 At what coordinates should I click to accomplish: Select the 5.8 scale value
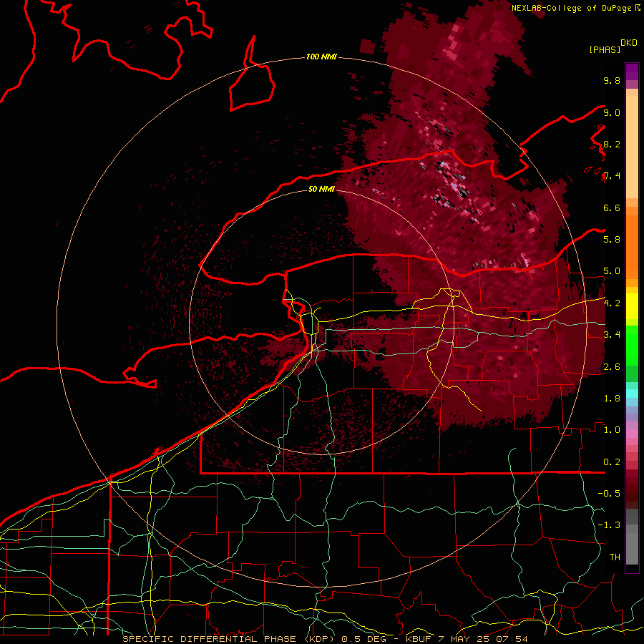(612, 240)
